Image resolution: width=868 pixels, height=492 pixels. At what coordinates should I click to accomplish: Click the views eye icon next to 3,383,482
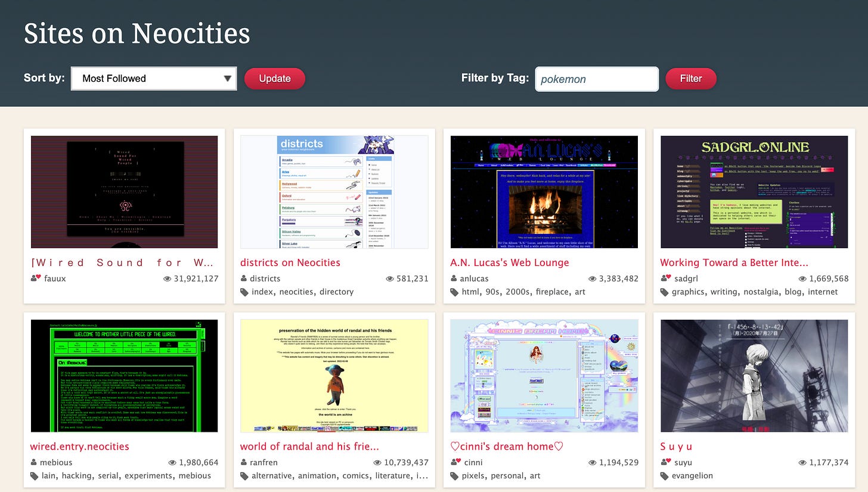click(593, 279)
